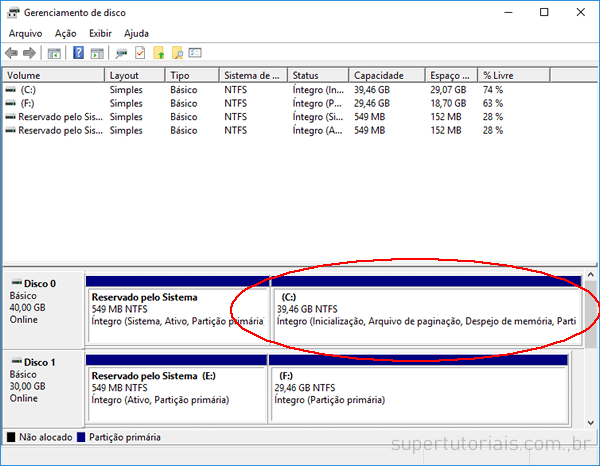This screenshot has height=466, width=600.
Task: Sort the list by % Livre column header
Action: [x=497, y=75]
